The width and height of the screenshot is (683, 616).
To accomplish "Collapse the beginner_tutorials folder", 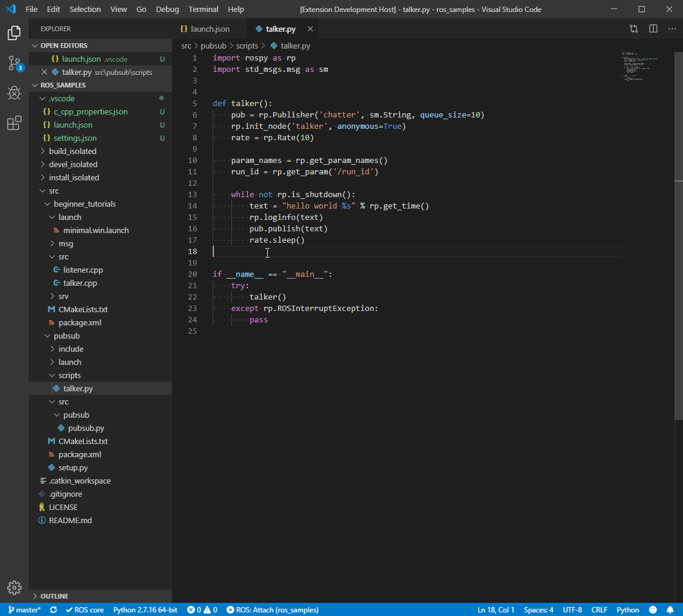I will click(100, 204).
